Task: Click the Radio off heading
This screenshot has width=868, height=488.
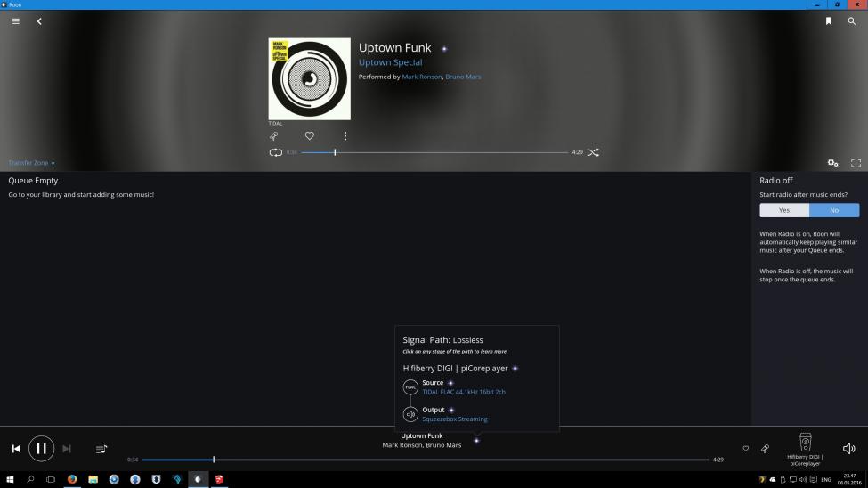Action: click(x=776, y=181)
